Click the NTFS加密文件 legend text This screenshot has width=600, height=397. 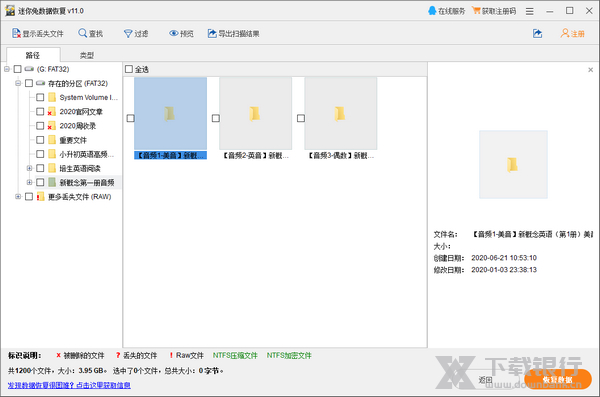(x=289, y=355)
